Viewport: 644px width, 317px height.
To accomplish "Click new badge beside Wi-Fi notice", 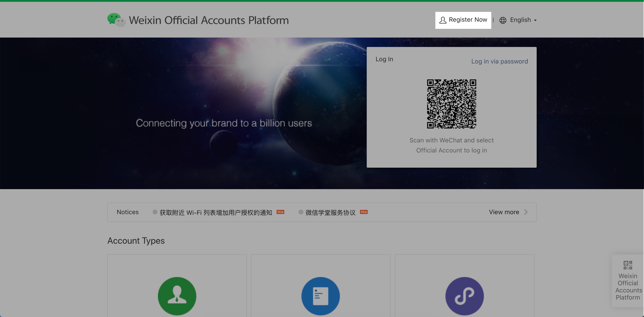I will (x=280, y=212).
